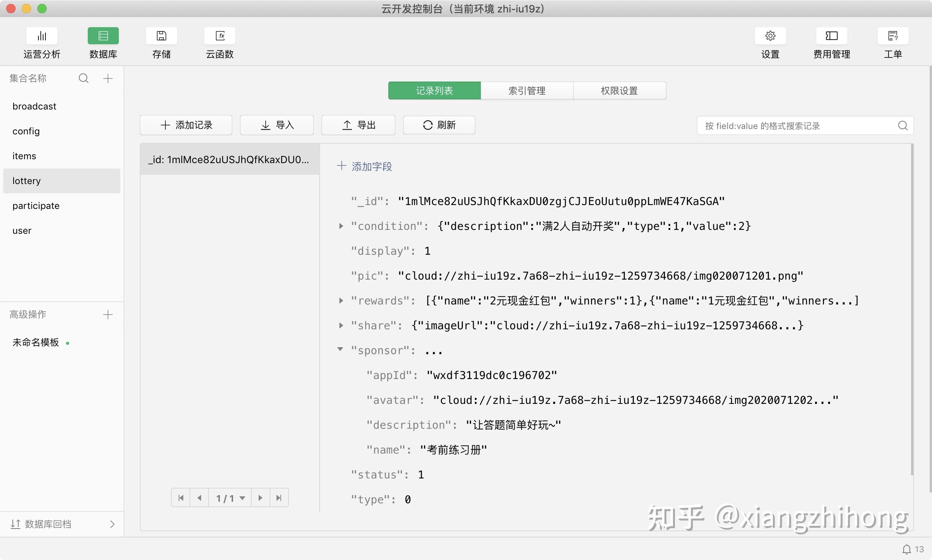
Task: Open the 存储 storage icon
Action: pos(162,36)
